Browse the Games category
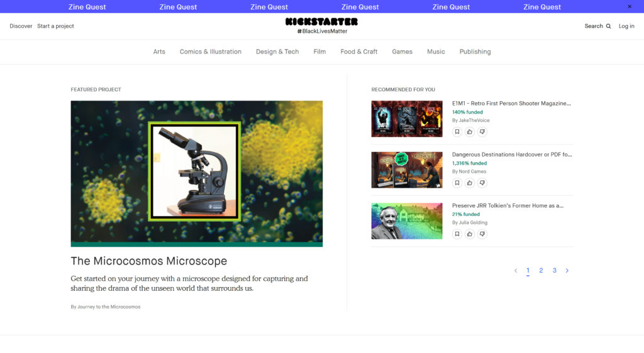This screenshot has width=644, height=353. [402, 52]
